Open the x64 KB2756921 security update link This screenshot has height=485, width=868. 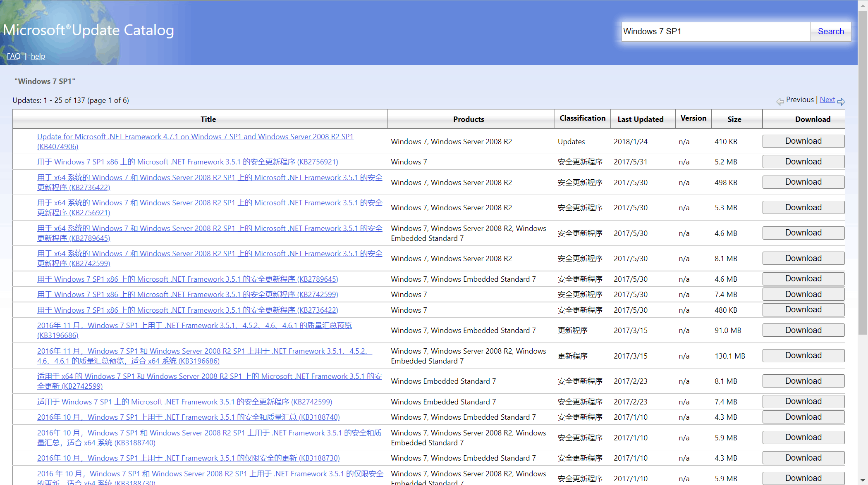[x=210, y=207]
